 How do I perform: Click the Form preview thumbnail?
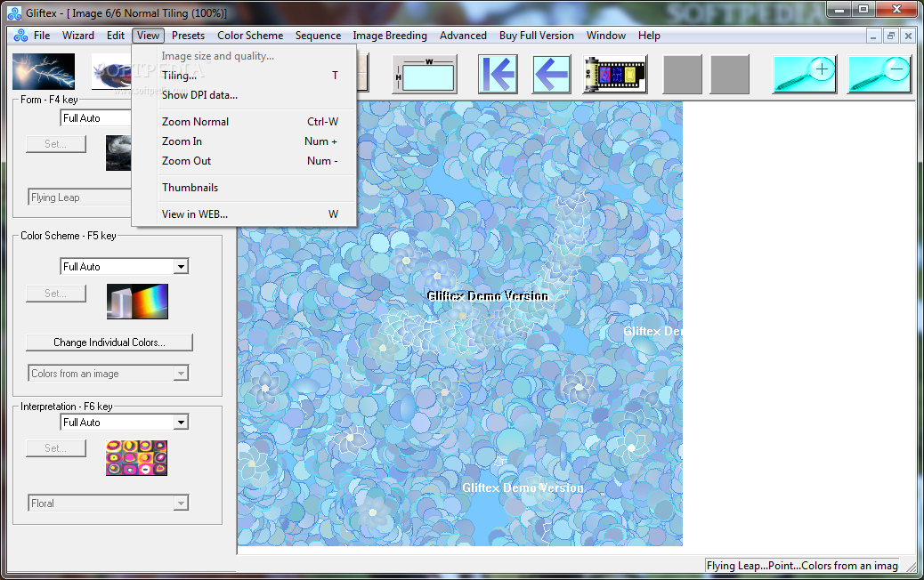pos(118,153)
